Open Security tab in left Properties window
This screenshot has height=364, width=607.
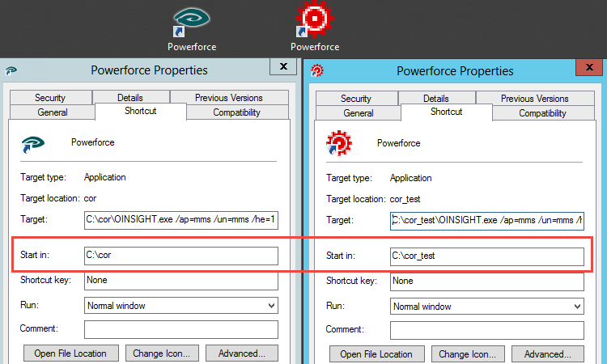tap(51, 98)
